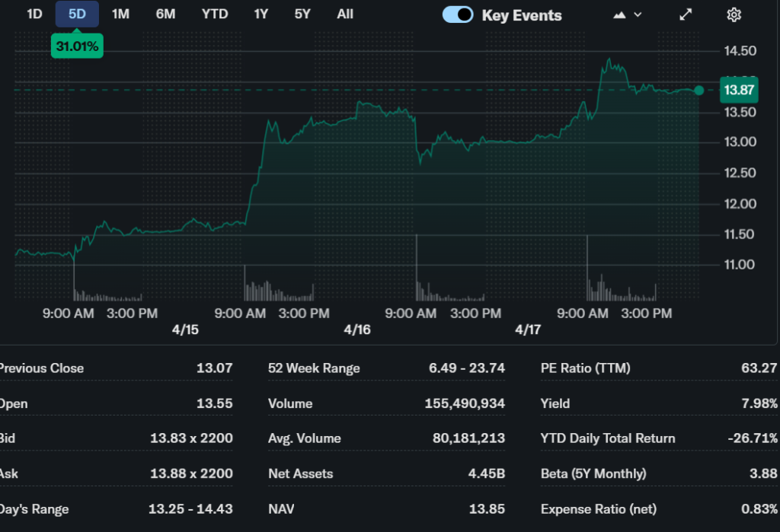Select the 5D time range
780x532 pixels.
point(77,14)
